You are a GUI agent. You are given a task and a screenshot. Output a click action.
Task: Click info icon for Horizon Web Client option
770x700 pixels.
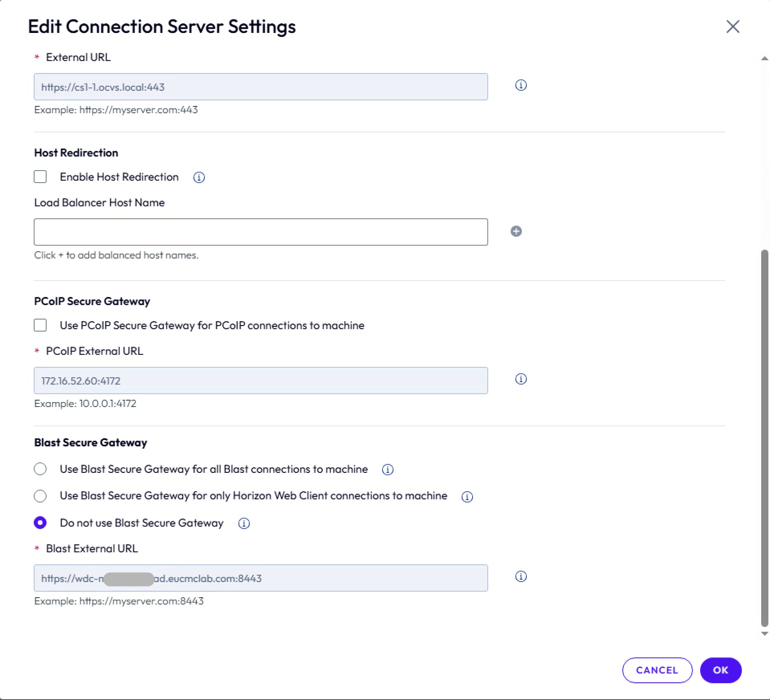coord(467,497)
